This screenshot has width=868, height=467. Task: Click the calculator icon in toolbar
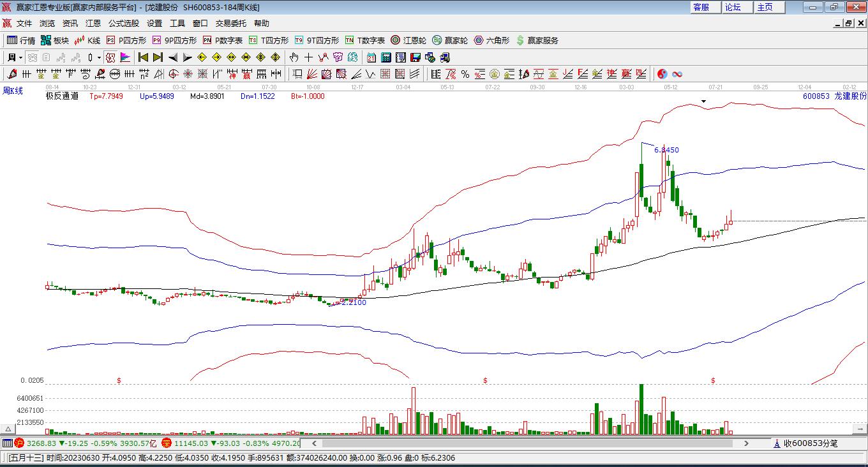click(385, 57)
